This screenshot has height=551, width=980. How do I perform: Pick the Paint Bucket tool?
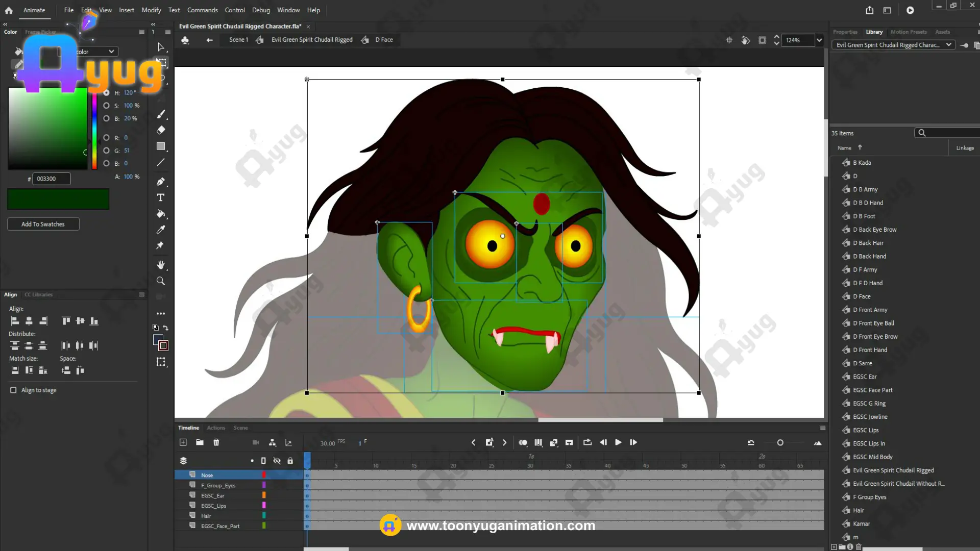coord(161,214)
